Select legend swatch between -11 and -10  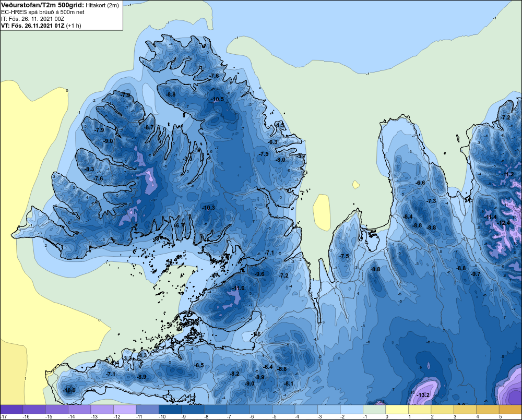148,410
